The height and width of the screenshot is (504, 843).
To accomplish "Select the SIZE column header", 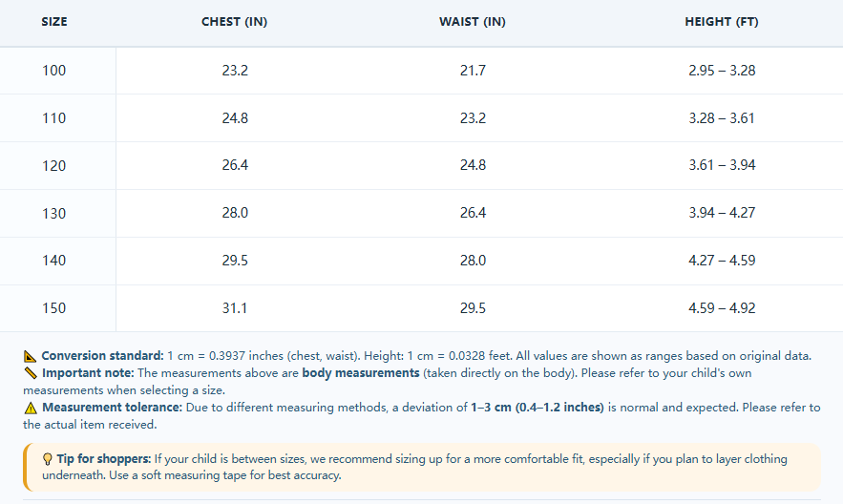I will (x=54, y=22).
